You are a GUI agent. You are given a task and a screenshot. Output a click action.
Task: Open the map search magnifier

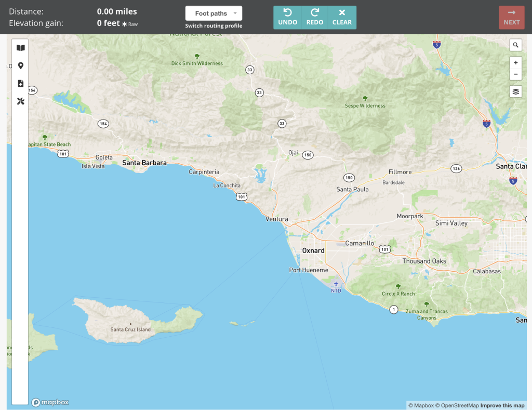516,45
